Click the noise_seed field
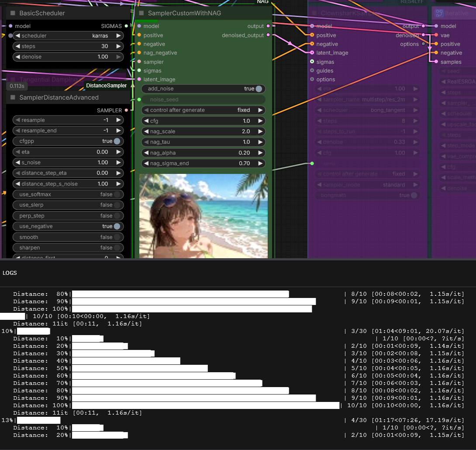Image resolution: width=476 pixels, height=450 pixels. point(204,100)
